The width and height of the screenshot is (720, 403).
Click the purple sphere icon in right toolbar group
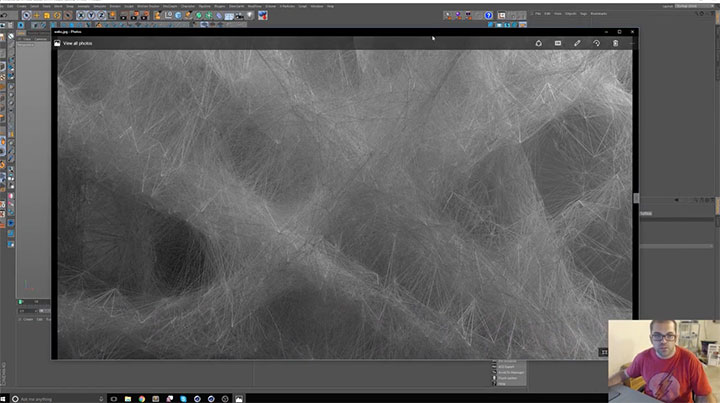pos(458,16)
